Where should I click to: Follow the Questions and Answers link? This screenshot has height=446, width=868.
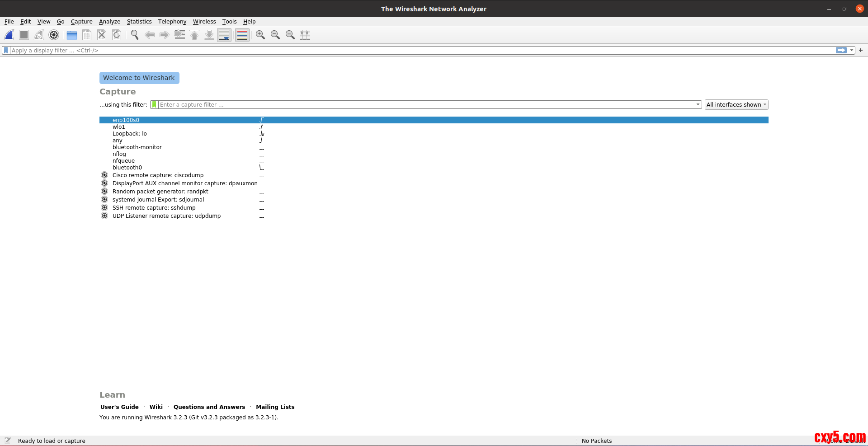[209, 407]
